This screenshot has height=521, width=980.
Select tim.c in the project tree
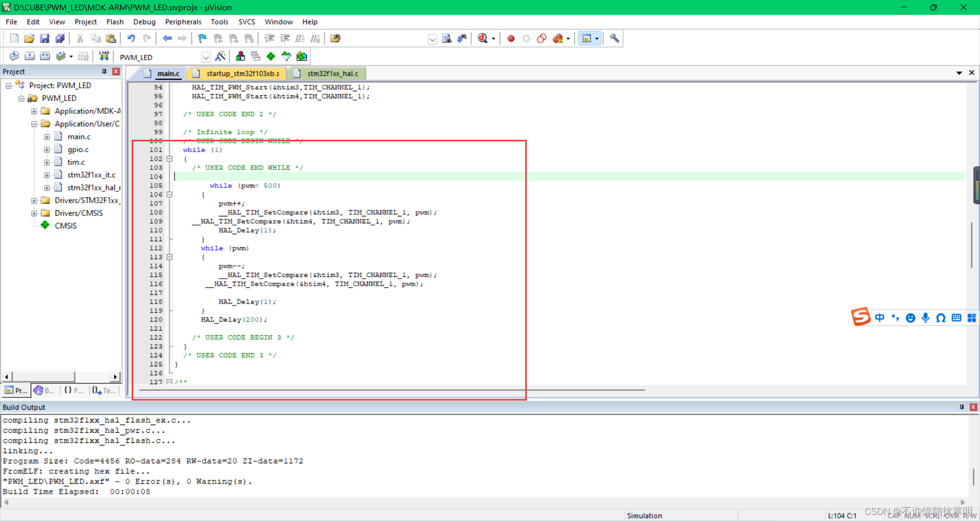coord(76,162)
